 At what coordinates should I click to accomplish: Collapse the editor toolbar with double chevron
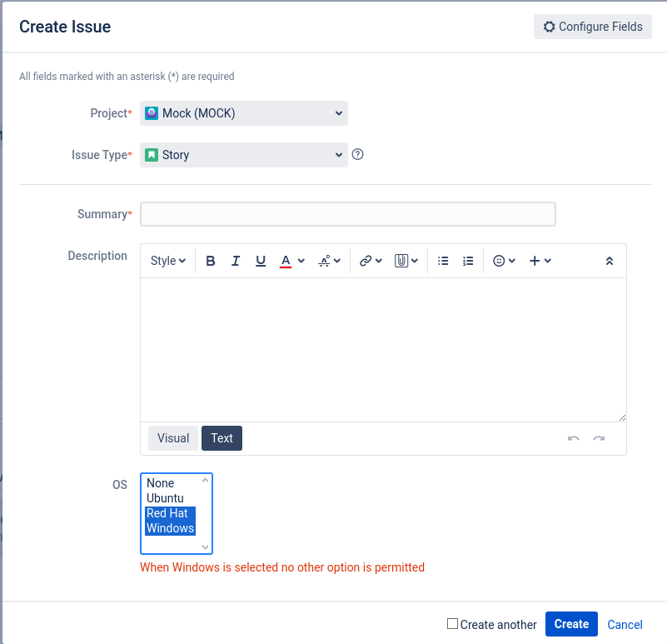click(610, 261)
